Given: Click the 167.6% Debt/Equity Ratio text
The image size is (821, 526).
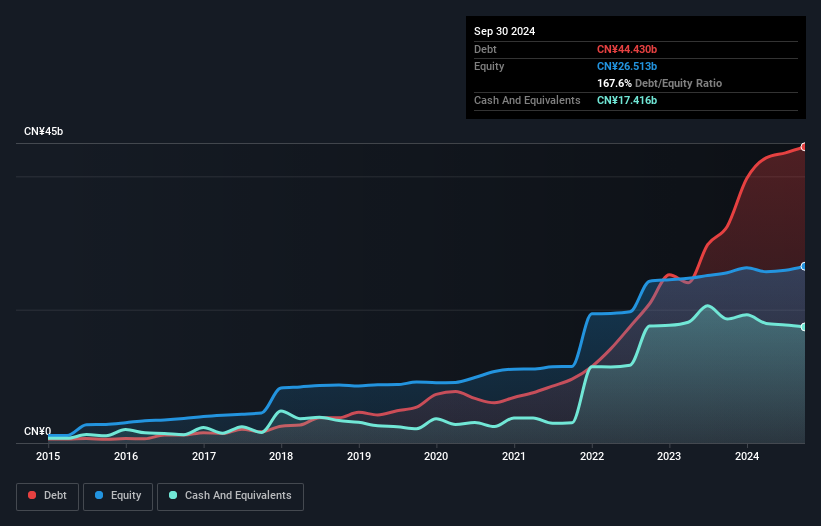Looking at the screenshot, I should point(659,83).
